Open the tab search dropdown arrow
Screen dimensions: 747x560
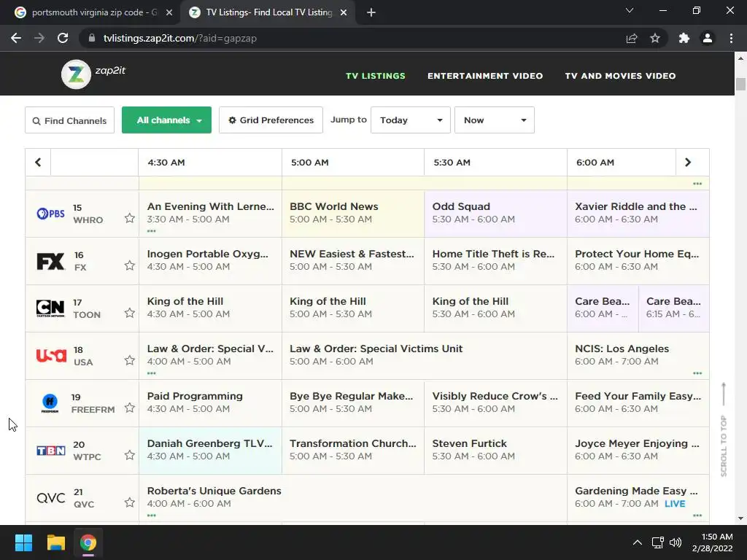[x=630, y=10]
